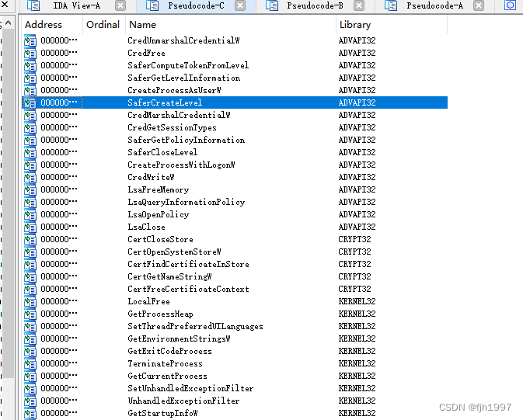The image size is (523, 420).
Task: Click the highlighted SaferCreateLevel name
Action: coord(165,102)
